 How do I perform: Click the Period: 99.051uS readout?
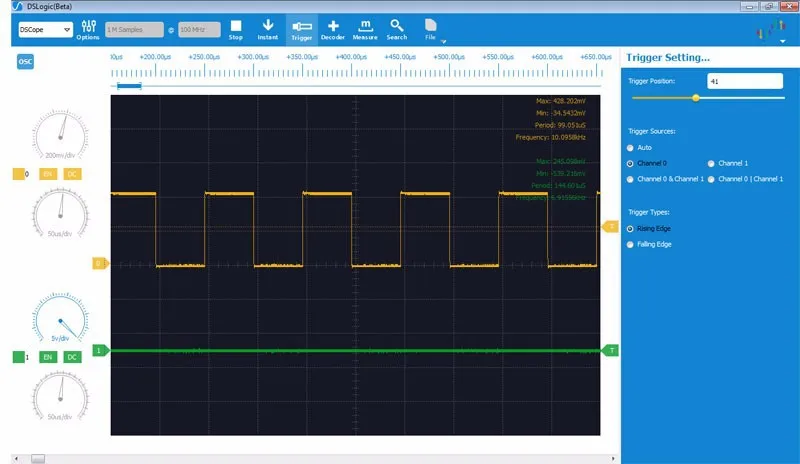tap(560, 125)
